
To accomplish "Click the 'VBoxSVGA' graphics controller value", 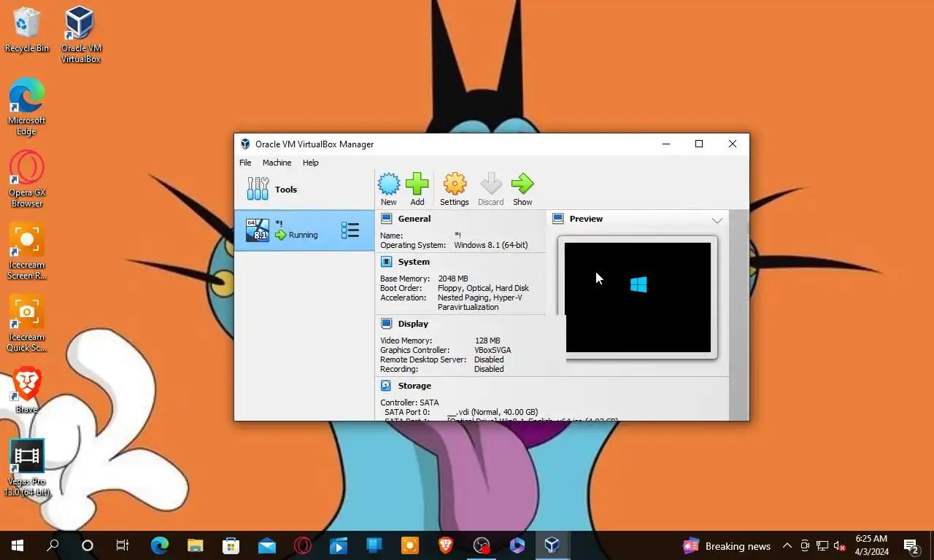I will (493, 350).
